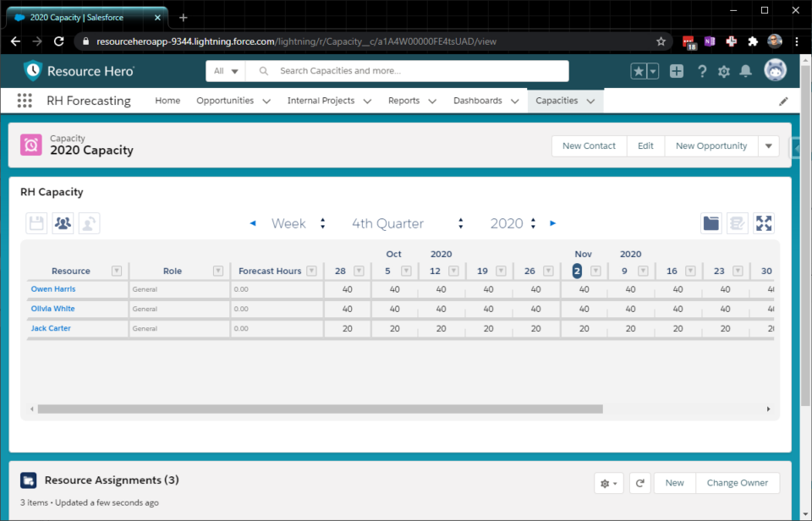Open Favorites list dropdown arrow
Viewport: 812px width, 521px height.
point(653,72)
